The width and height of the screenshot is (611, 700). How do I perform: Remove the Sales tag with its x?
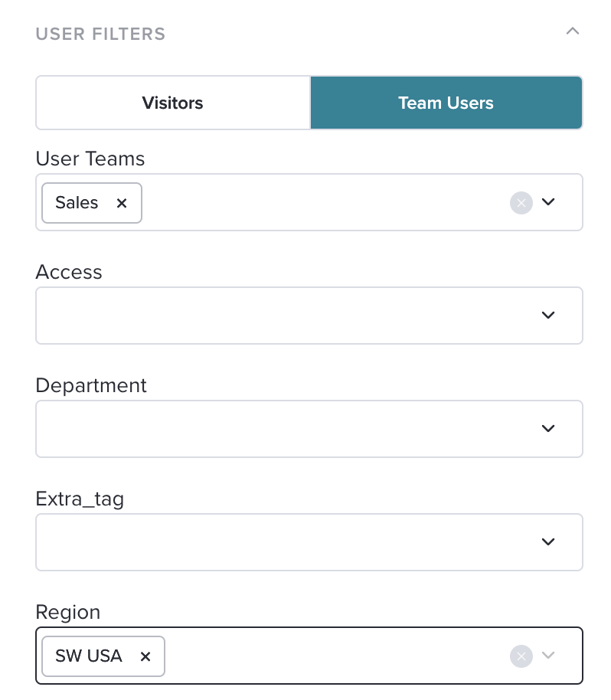122,203
